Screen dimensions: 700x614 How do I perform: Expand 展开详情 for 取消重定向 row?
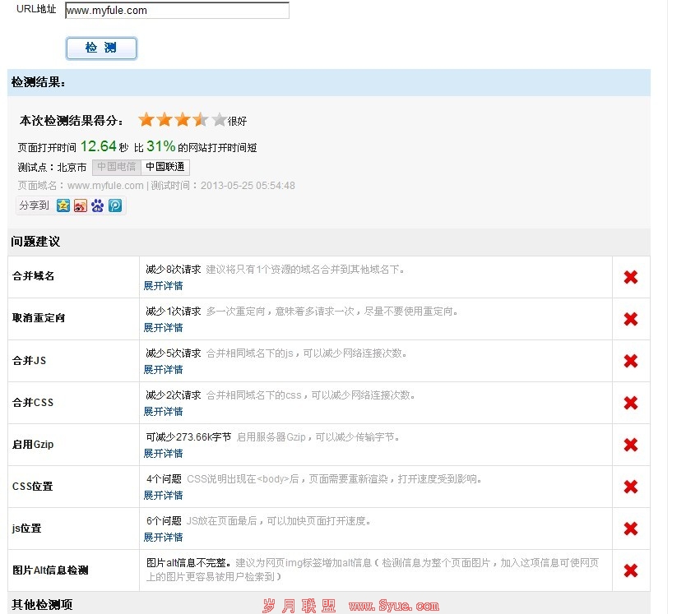point(163,328)
